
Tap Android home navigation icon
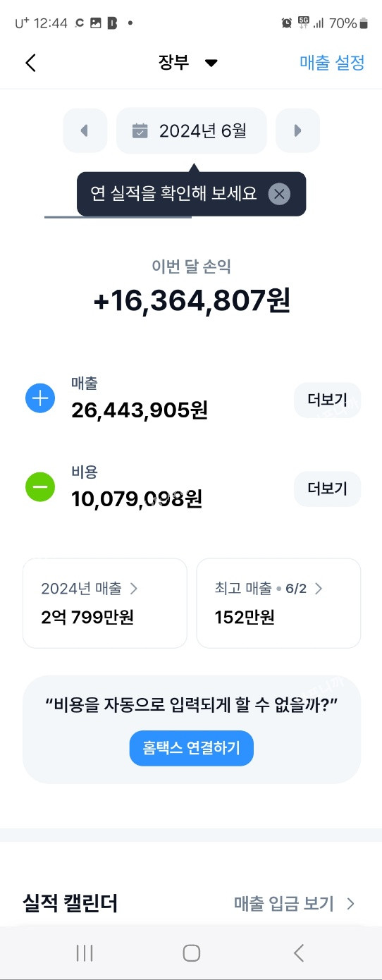coord(191,953)
